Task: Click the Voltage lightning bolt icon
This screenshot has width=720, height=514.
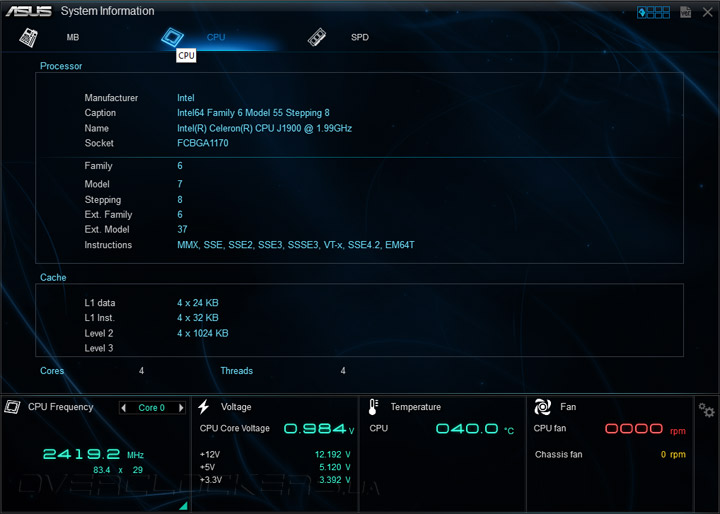Action: [204, 407]
